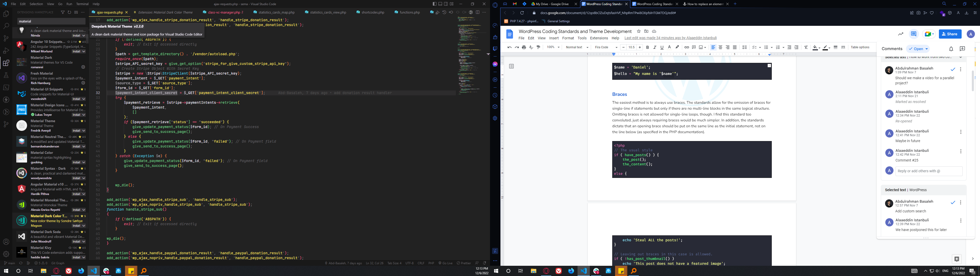Toggle VS Code primary side bar layout
Image resolution: width=980 pixels, height=276 pixels.
(434, 4)
